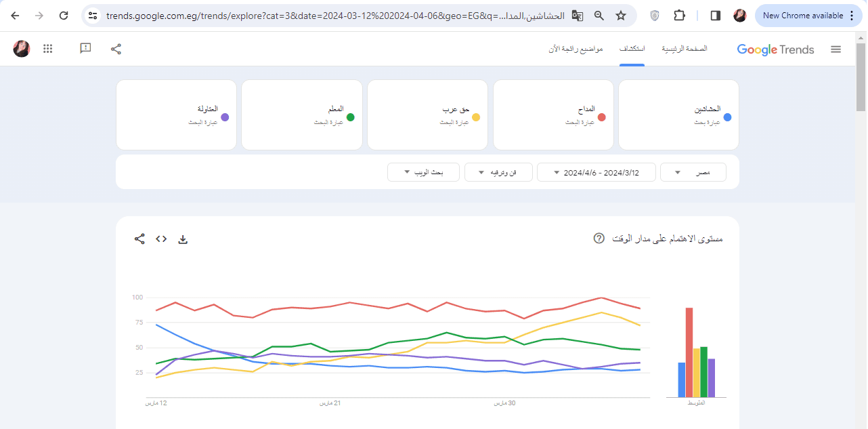Select the المداح search term card
This screenshot has height=429, width=868.
pyautogui.click(x=553, y=115)
